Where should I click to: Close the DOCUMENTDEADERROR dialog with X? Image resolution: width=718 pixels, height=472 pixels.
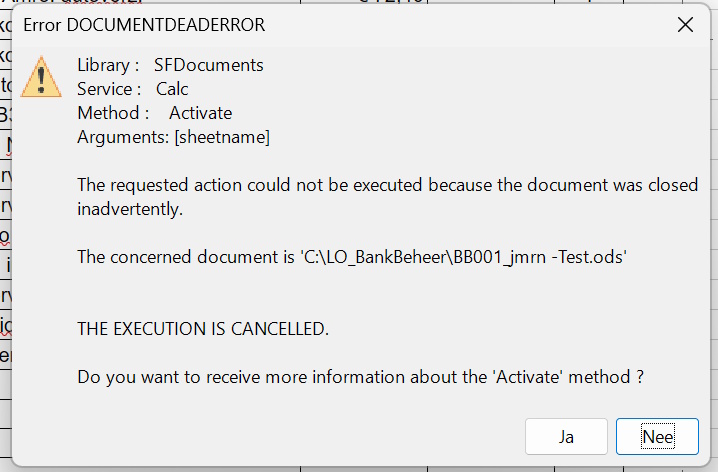coord(686,25)
